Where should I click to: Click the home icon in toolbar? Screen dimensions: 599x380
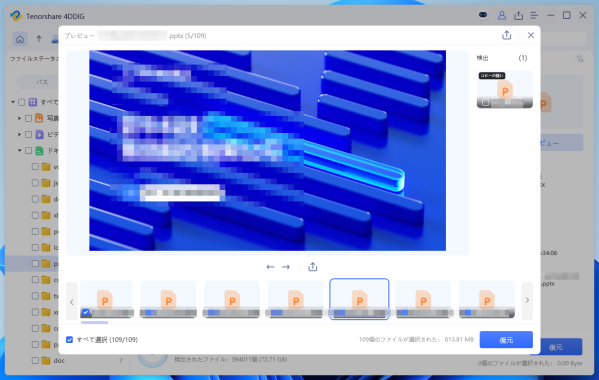click(x=20, y=39)
